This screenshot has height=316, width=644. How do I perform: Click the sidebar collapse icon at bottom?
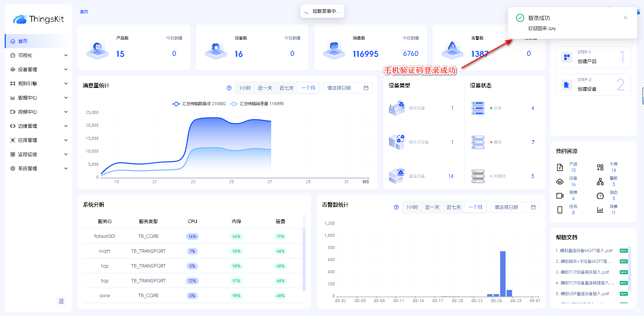point(61,301)
